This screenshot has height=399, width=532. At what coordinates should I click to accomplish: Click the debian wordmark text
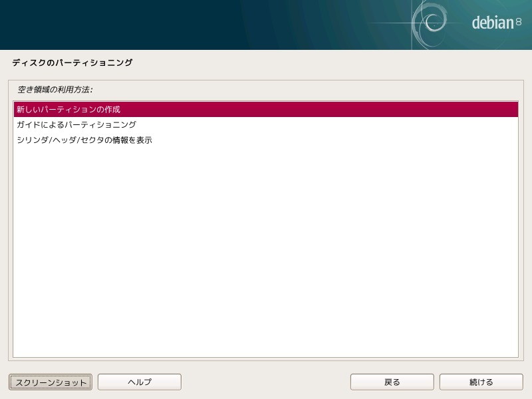point(493,23)
